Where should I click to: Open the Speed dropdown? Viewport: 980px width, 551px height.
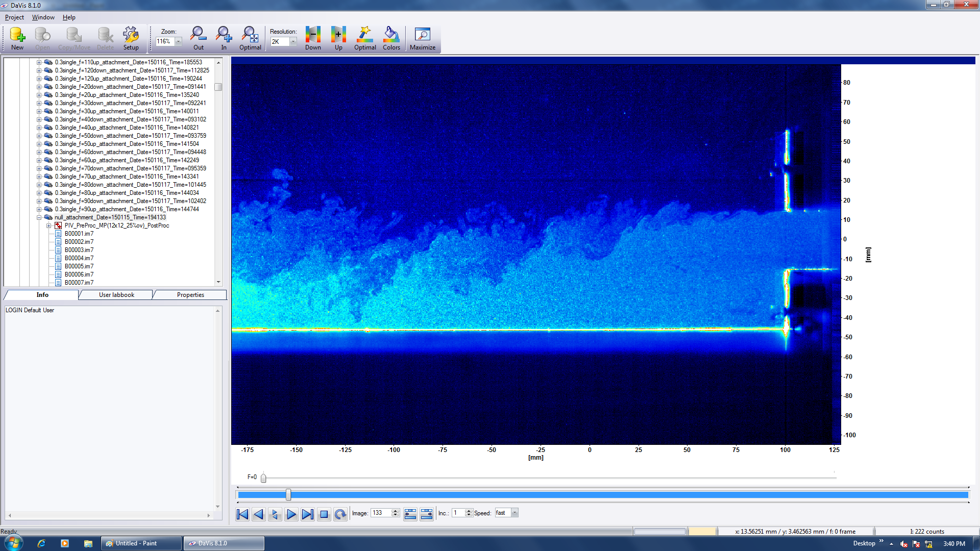(x=514, y=513)
